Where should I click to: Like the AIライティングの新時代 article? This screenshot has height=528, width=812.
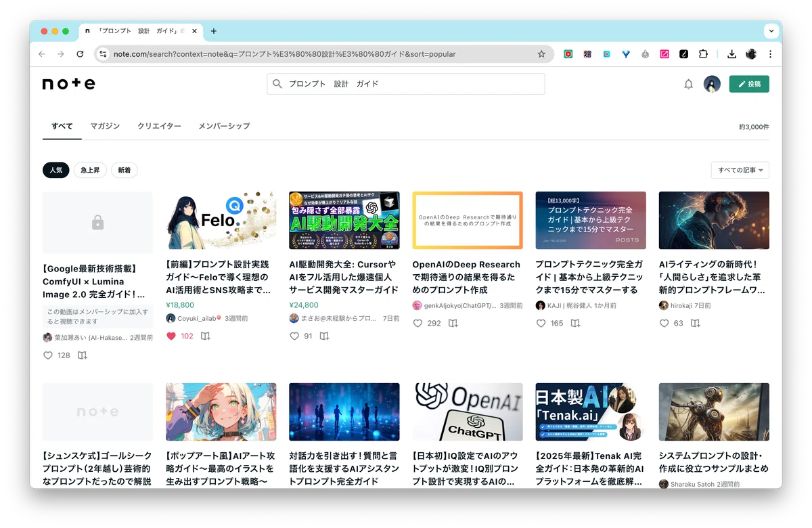click(664, 324)
